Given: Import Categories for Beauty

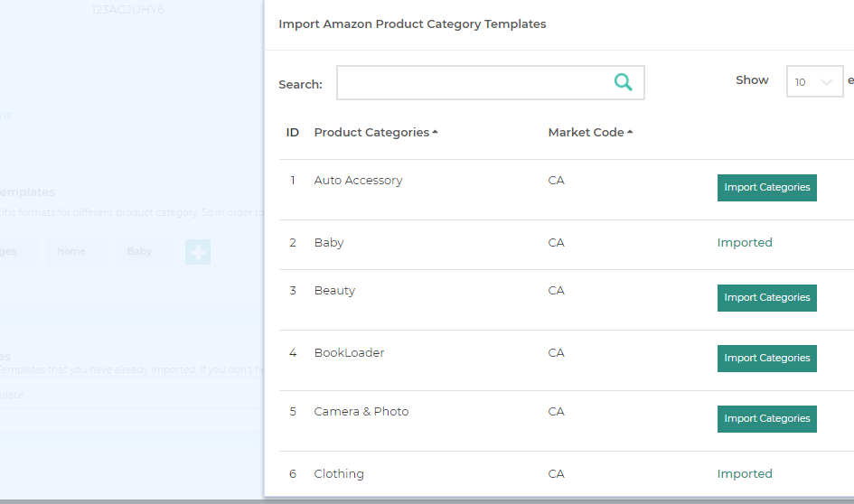Looking at the screenshot, I should [767, 298].
